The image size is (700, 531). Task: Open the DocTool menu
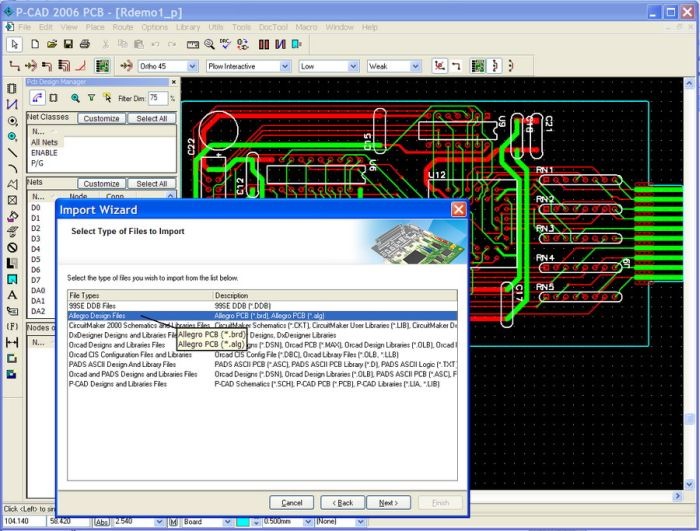(x=273, y=27)
